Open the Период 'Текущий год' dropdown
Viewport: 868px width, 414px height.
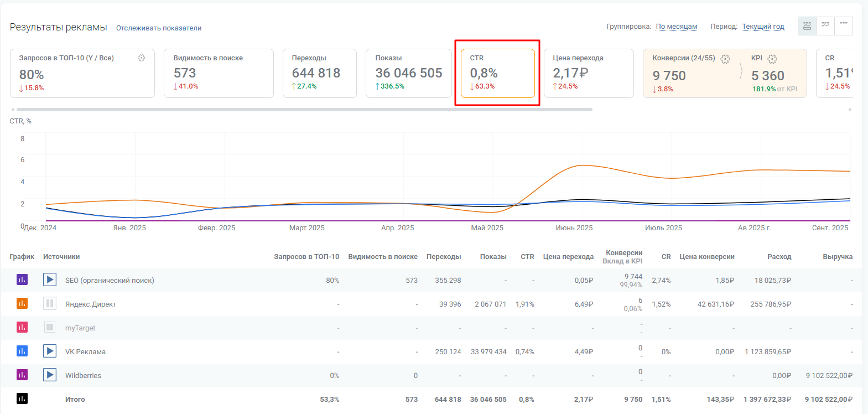tap(763, 27)
